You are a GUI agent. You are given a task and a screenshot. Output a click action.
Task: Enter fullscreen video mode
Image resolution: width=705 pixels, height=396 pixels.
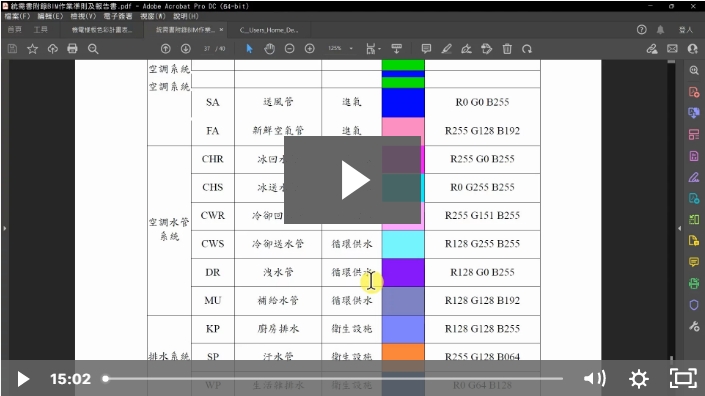(x=683, y=378)
